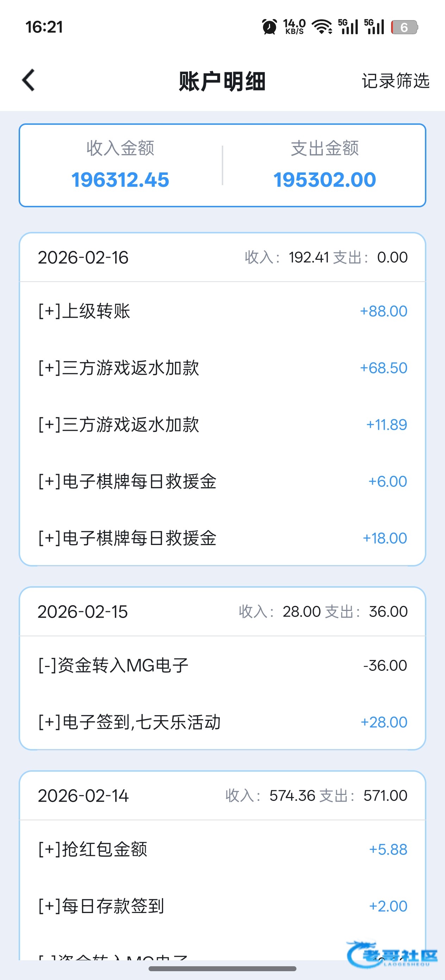
Task: Open the 抢红包金额 +5.88 record
Action: [222, 850]
